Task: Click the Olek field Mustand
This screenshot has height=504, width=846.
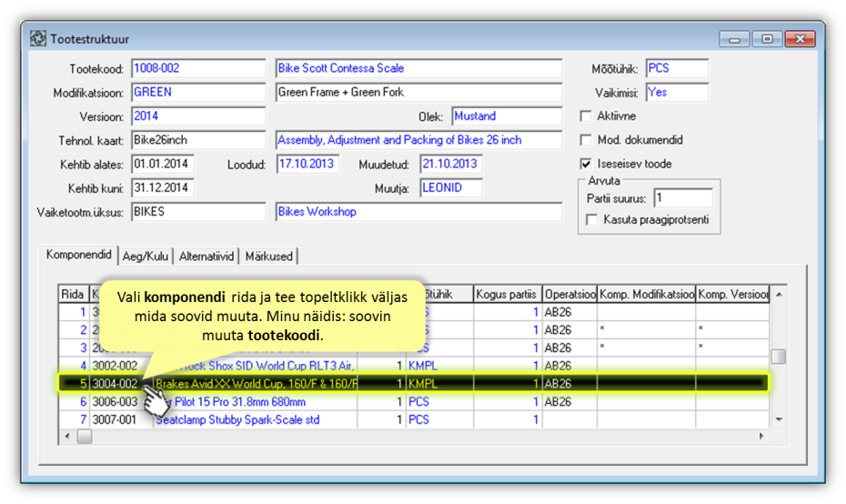Action: coord(507,116)
